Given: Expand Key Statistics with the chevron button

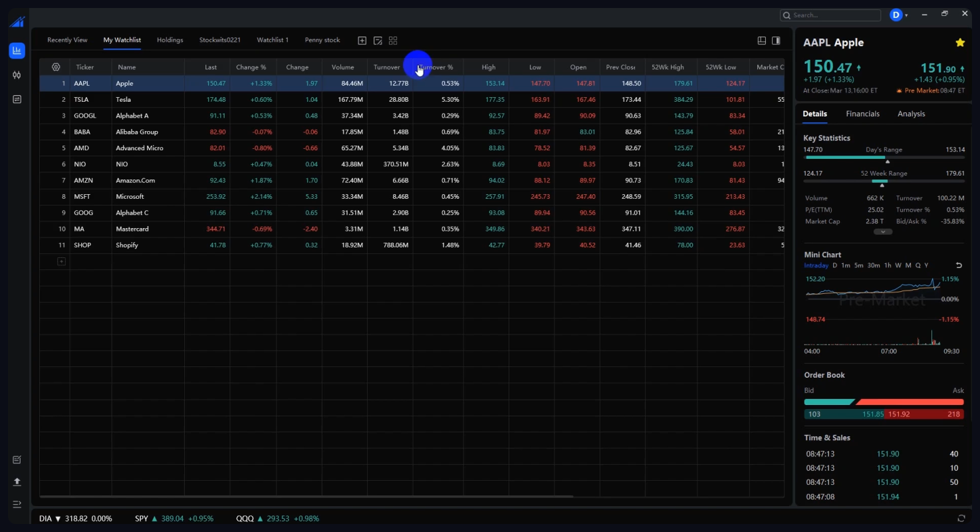Looking at the screenshot, I should [x=883, y=232].
